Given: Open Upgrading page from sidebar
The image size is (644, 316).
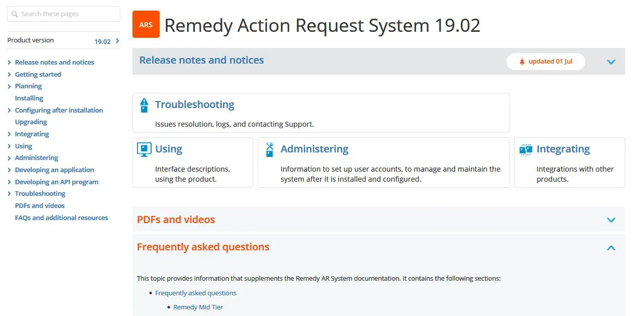Looking at the screenshot, I should [x=31, y=122].
